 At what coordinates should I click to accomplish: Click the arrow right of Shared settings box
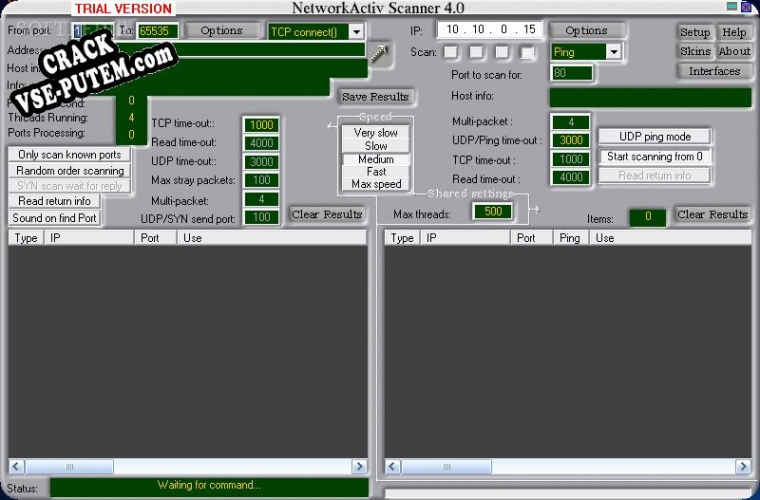(x=534, y=209)
